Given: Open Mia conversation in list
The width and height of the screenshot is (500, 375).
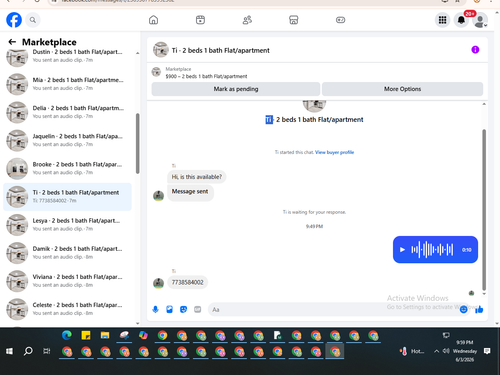Looking at the screenshot, I should [68, 84].
